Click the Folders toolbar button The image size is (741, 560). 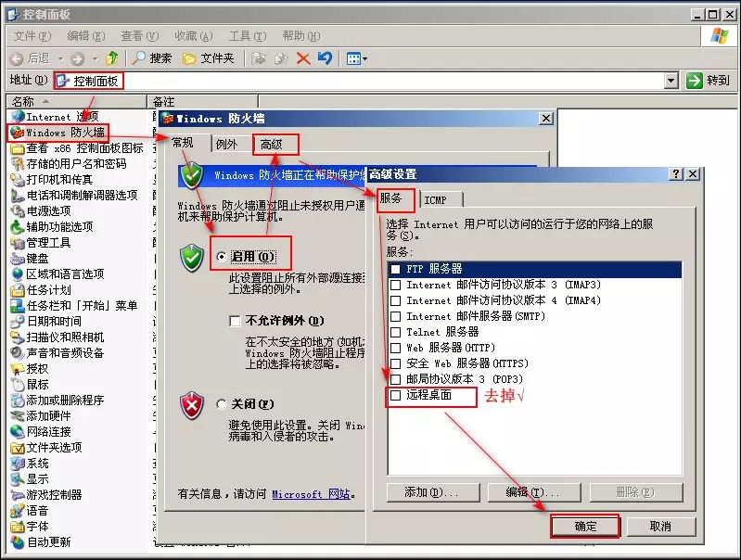[x=208, y=58]
